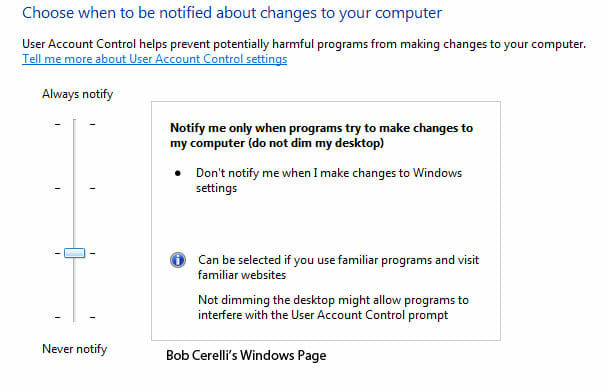Screen dimensions: 603x392
Task: Click the 'Not dimming the desktop' warning text
Action: tap(333, 307)
